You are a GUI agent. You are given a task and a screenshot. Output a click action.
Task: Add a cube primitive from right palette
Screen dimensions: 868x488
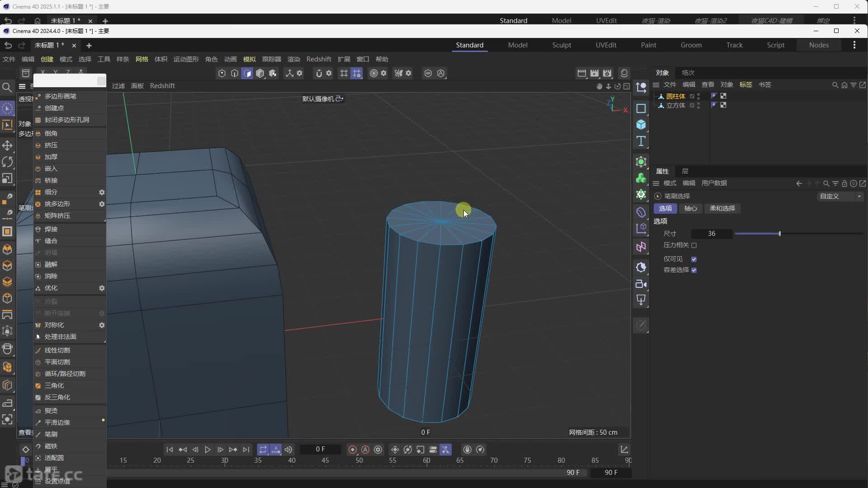click(x=641, y=125)
